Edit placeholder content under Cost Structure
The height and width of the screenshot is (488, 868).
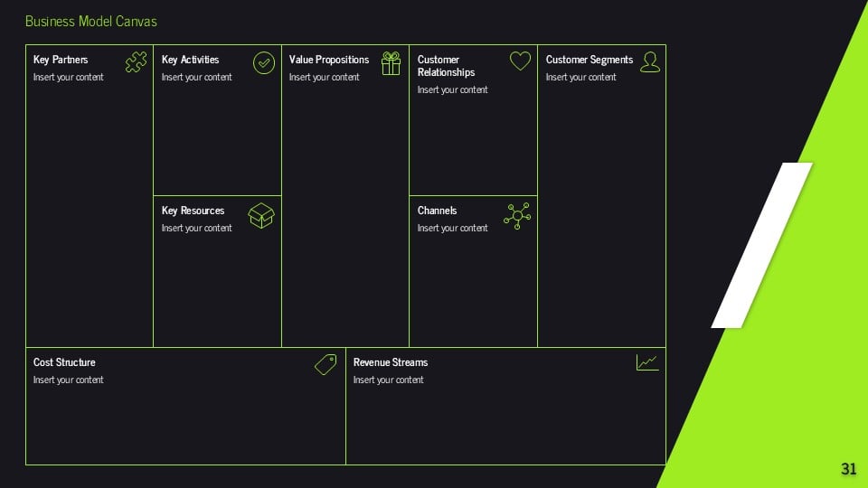coord(68,380)
